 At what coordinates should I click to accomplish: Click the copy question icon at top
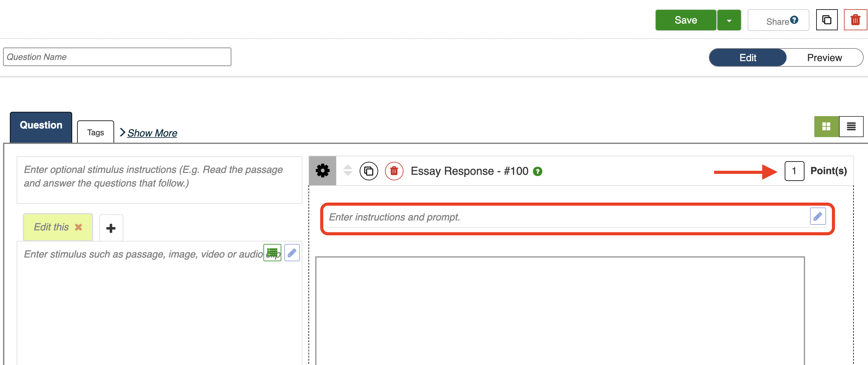tap(826, 20)
